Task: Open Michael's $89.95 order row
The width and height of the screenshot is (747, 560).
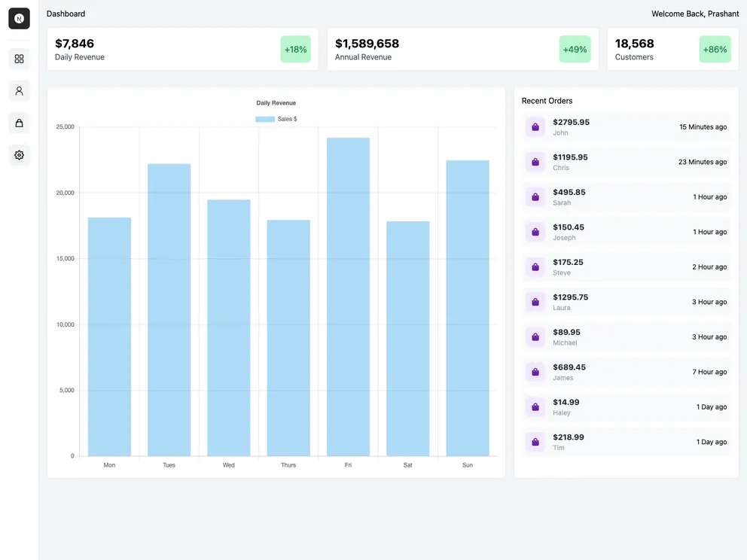Action: (626, 337)
